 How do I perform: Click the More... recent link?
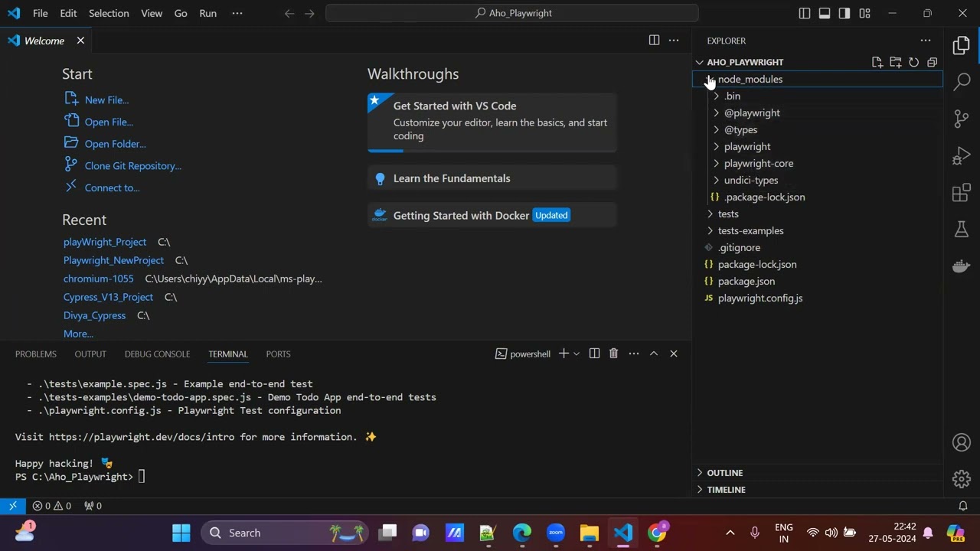tap(78, 334)
